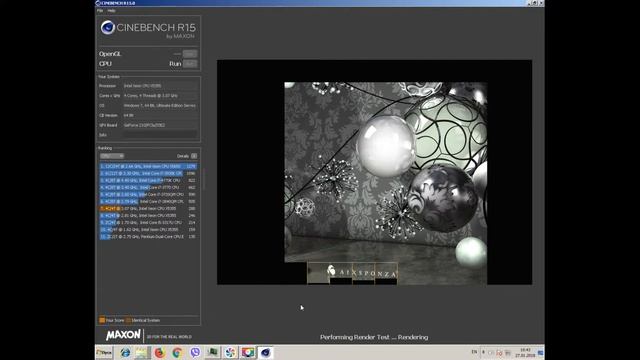Open Firefox from the taskbar
Viewport: 640px width, 360px height.
pyautogui.click(x=160, y=352)
